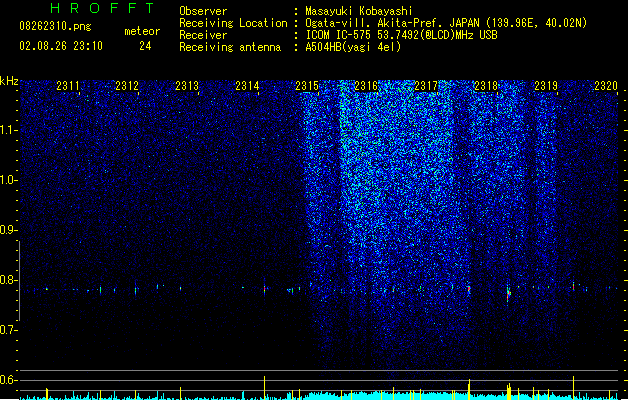
Task: Click the 2315 time marker
Action: tap(307, 85)
